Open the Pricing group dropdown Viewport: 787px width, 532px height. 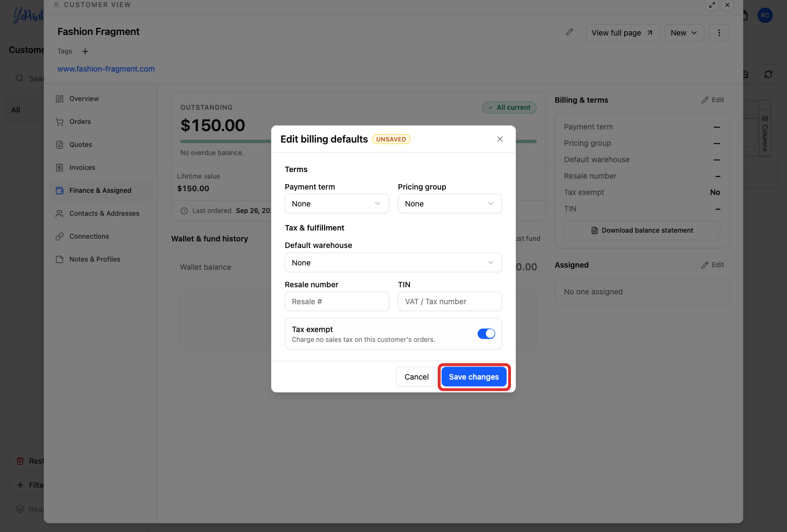(x=450, y=204)
